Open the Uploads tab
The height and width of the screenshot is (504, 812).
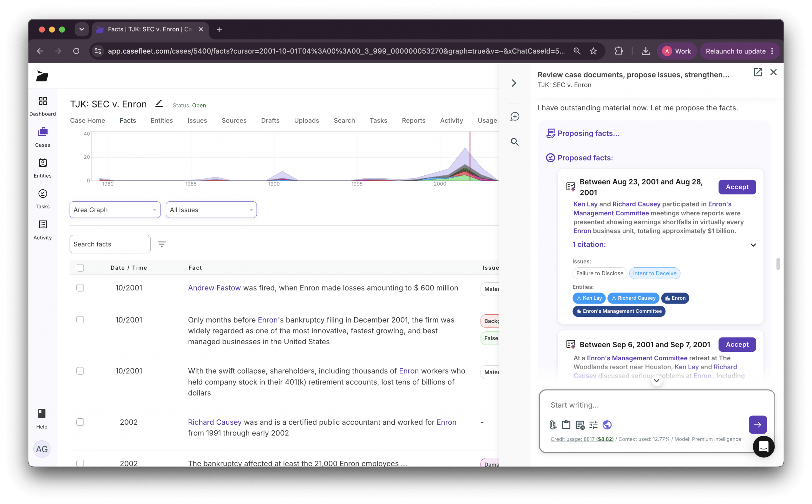[x=307, y=120]
